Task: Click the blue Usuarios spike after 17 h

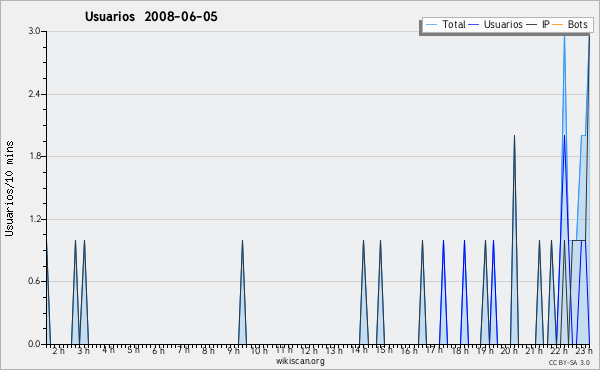Action: click(x=443, y=292)
